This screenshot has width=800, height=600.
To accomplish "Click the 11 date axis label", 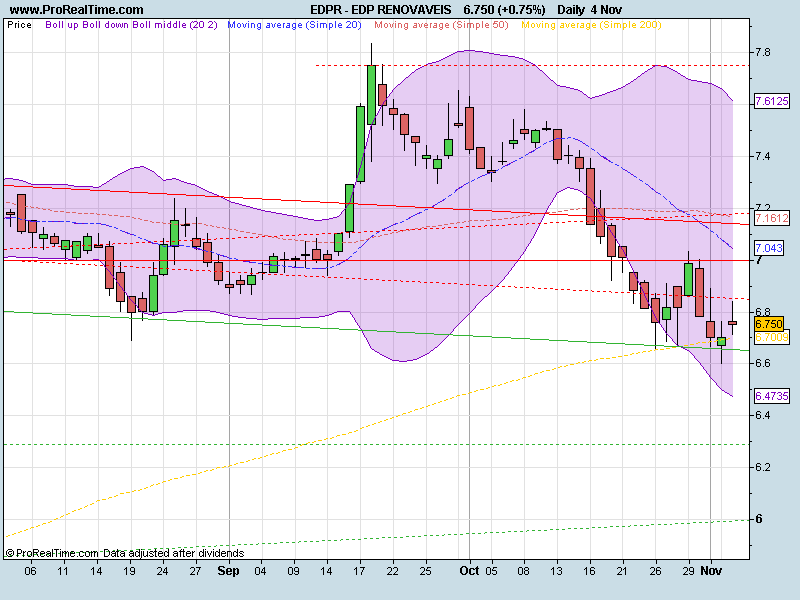I will point(63,571).
